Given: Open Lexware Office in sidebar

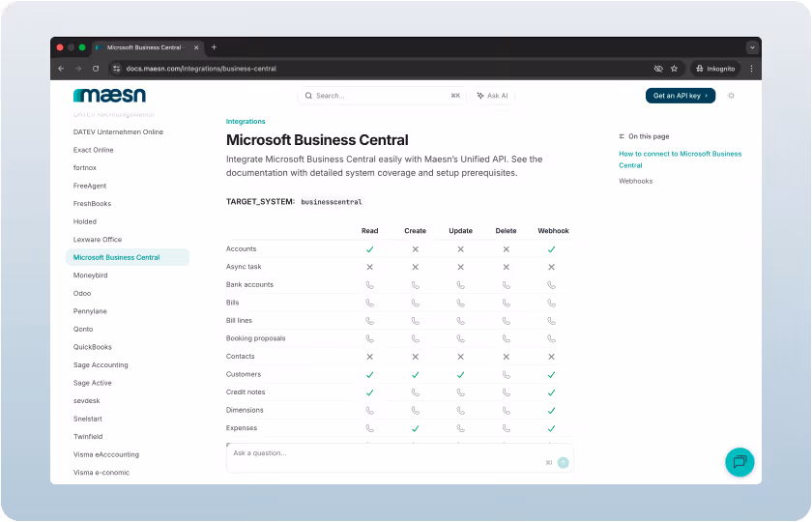Looking at the screenshot, I should [98, 240].
